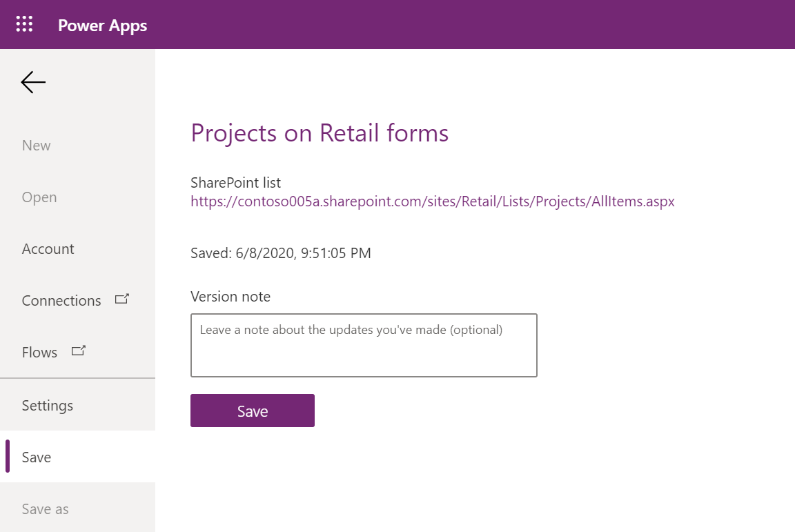The image size is (795, 532).
Task: Select the external link icon beside Connections
Action: pyautogui.click(x=121, y=298)
